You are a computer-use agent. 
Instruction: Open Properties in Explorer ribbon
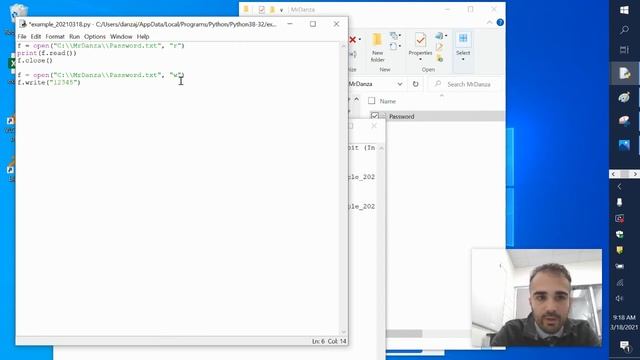(420, 47)
